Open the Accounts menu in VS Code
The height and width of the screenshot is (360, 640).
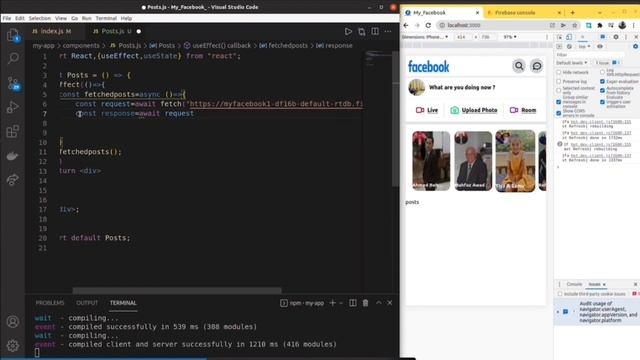pyautogui.click(x=13, y=322)
